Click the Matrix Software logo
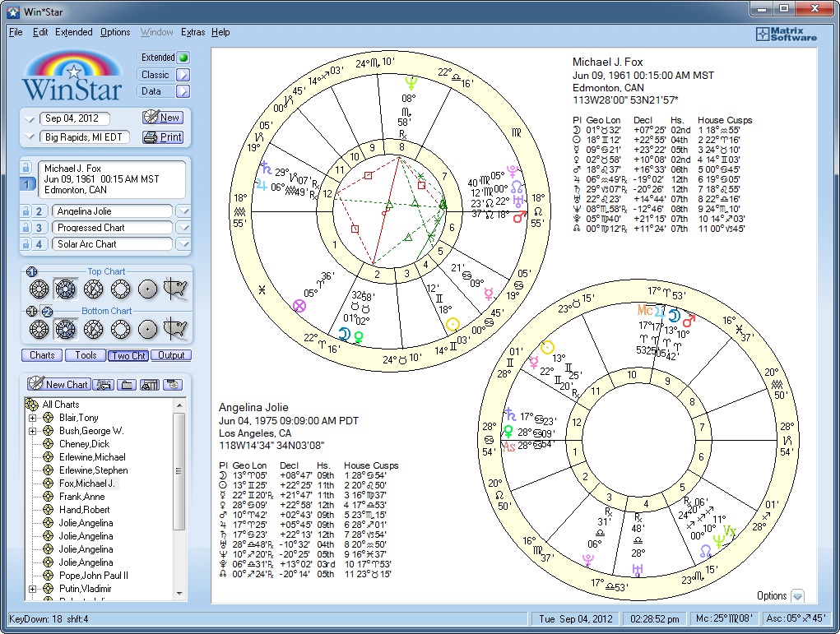The width and height of the screenshot is (840, 634). [x=787, y=34]
